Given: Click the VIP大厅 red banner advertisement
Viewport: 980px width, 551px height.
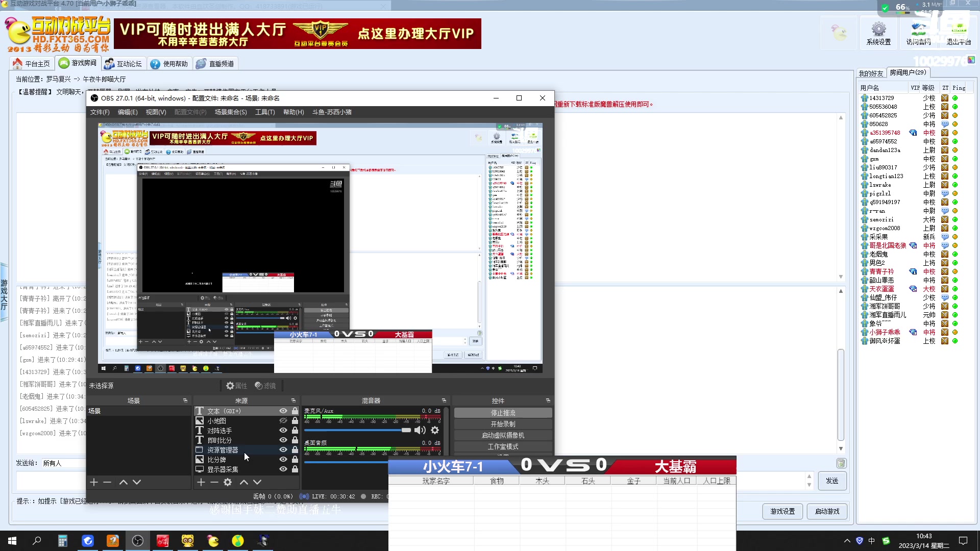Looking at the screenshot, I should point(297,34).
